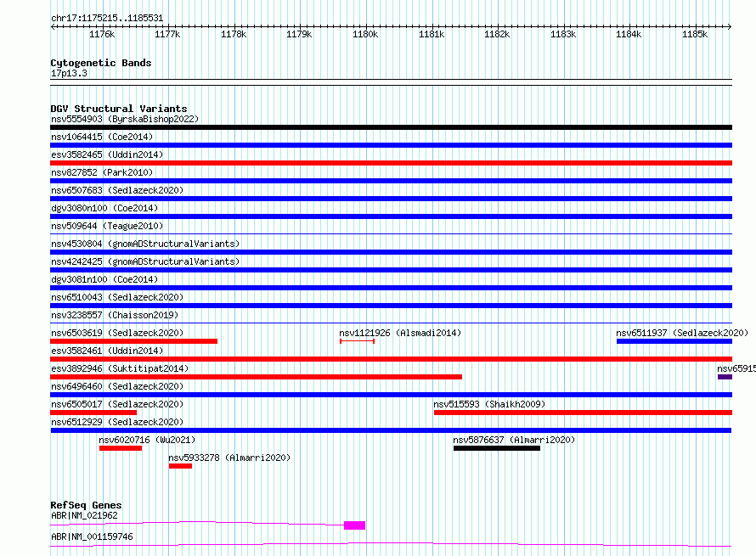Select the short red nsv6503619 bar

(133, 341)
